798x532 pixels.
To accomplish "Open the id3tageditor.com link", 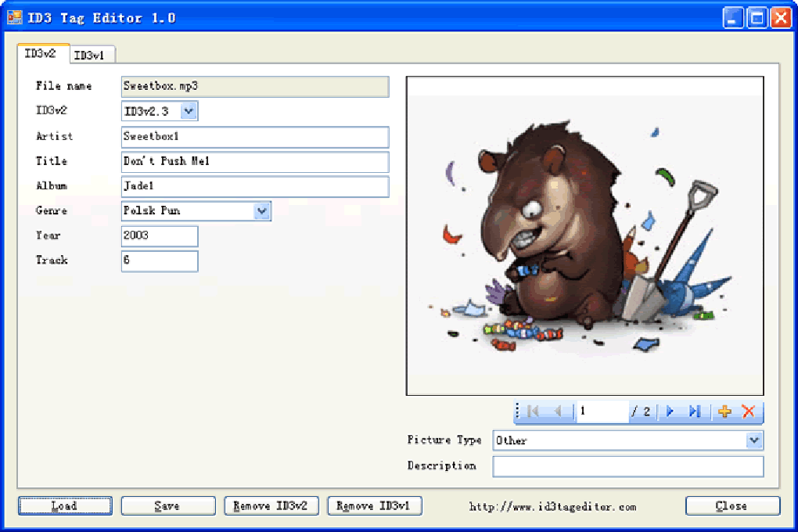I will (552, 507).
